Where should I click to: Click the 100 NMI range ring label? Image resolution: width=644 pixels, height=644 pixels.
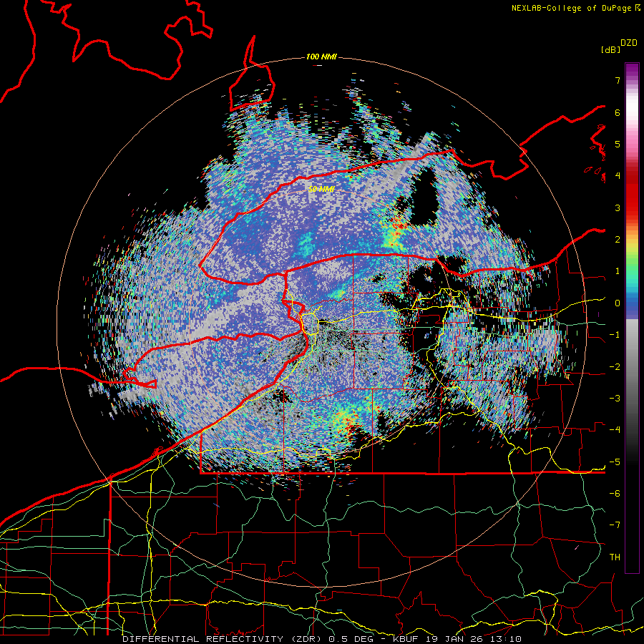(321, 57)
